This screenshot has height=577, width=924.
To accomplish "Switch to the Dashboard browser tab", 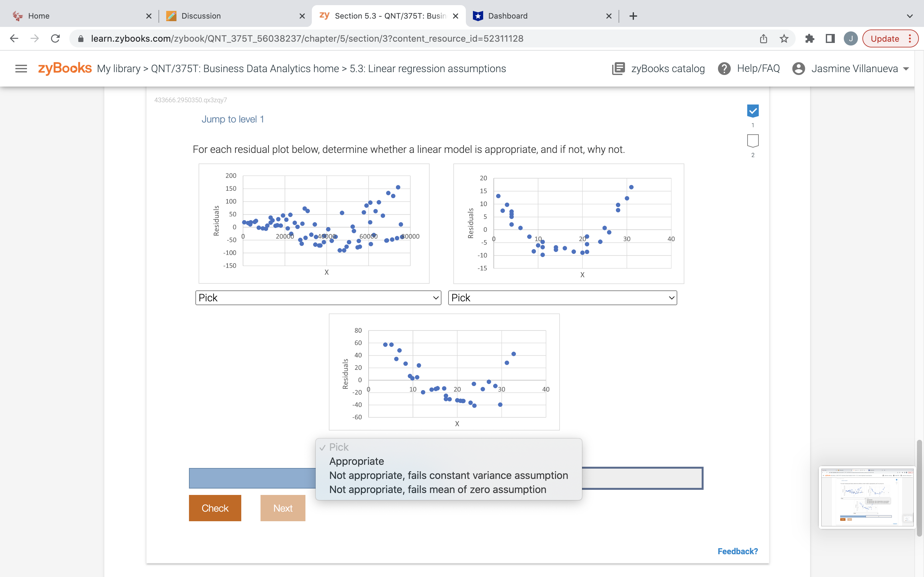I will point(508,16).
